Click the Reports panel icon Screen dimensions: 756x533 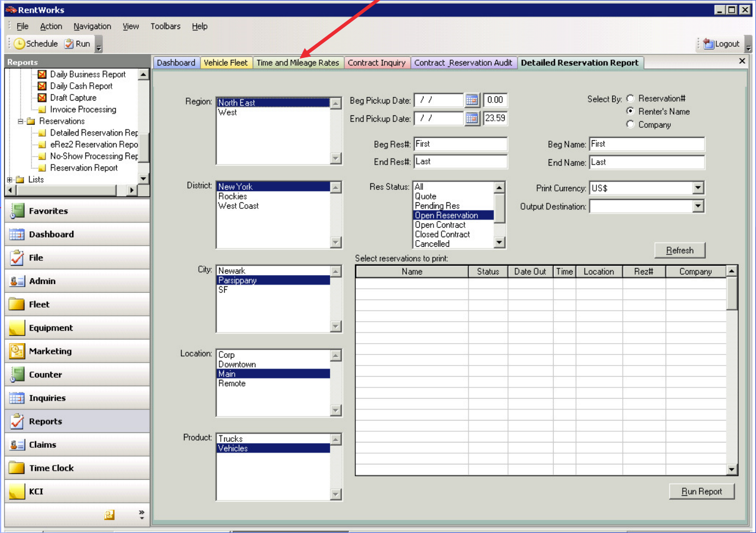(17, 421)
